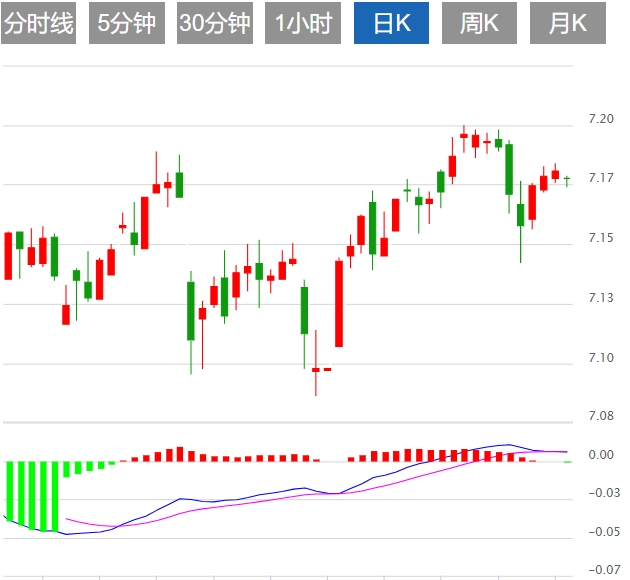Select the rightmost candlestick on the chart
Viewport: 630px width, 580px height.
567,180
